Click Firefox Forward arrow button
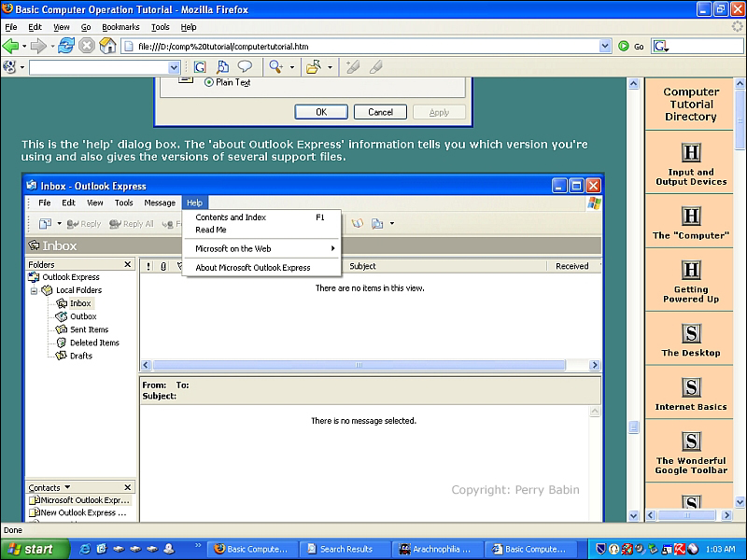The width and height of the screenshot is (747, 560). tap(38, 46)
